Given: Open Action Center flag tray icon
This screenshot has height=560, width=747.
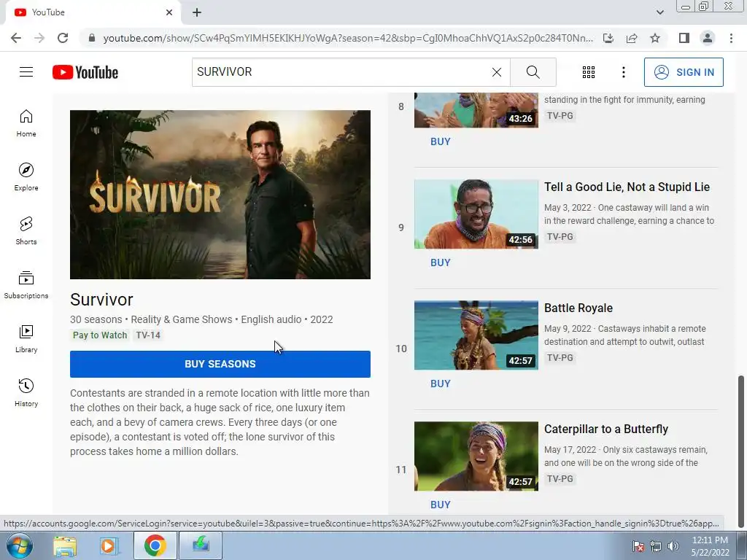Looking at the screenshot, I should (638, 546).
